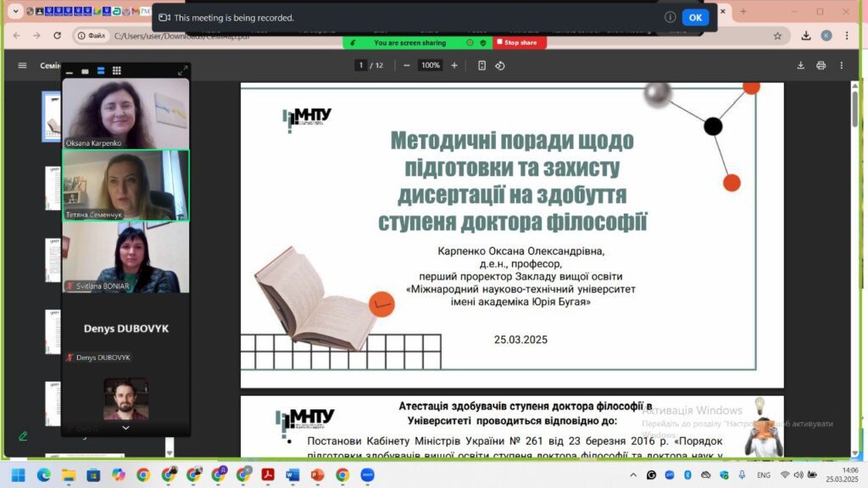Open the Windows Start menu
868x488 pixels.
click(18, 474)
